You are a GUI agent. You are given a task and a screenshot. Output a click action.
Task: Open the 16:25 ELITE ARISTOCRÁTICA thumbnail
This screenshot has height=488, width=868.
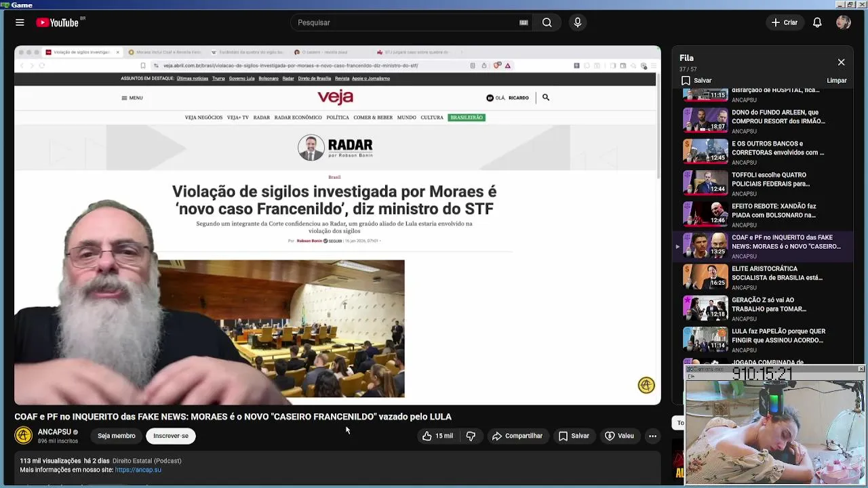(705, 277)
